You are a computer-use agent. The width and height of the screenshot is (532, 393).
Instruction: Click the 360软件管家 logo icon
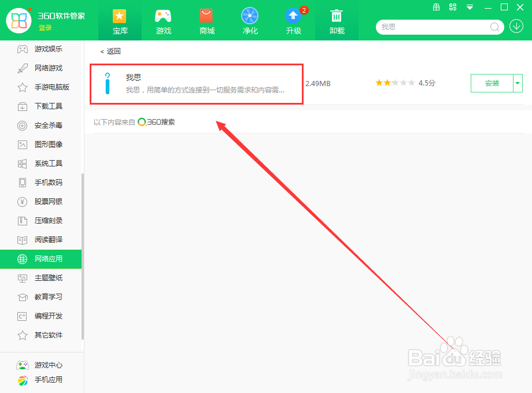click(x=19, y=21)
